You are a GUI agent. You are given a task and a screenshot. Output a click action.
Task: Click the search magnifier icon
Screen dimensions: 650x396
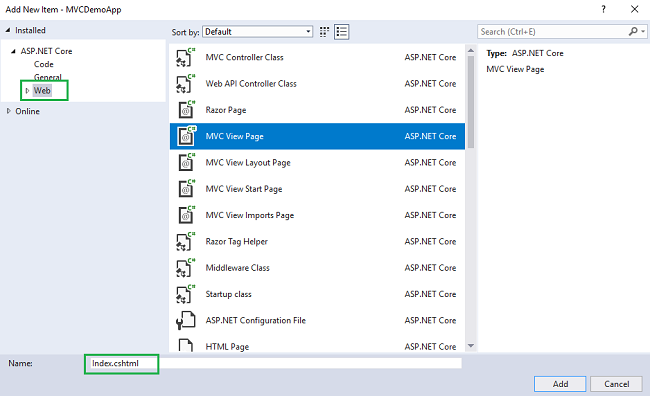(x=633, y=32)
